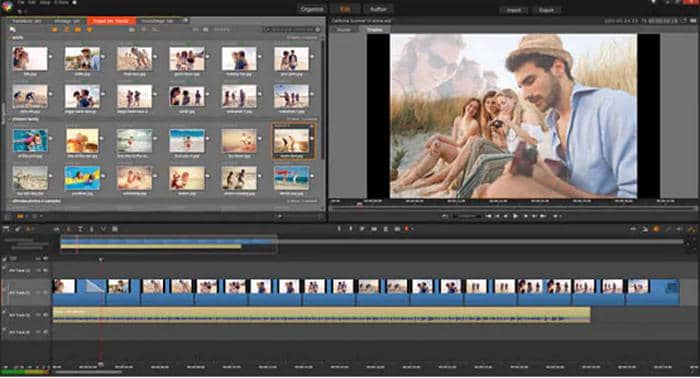
Task: Click the Play button under the preview
Action: tap(515, 216)
